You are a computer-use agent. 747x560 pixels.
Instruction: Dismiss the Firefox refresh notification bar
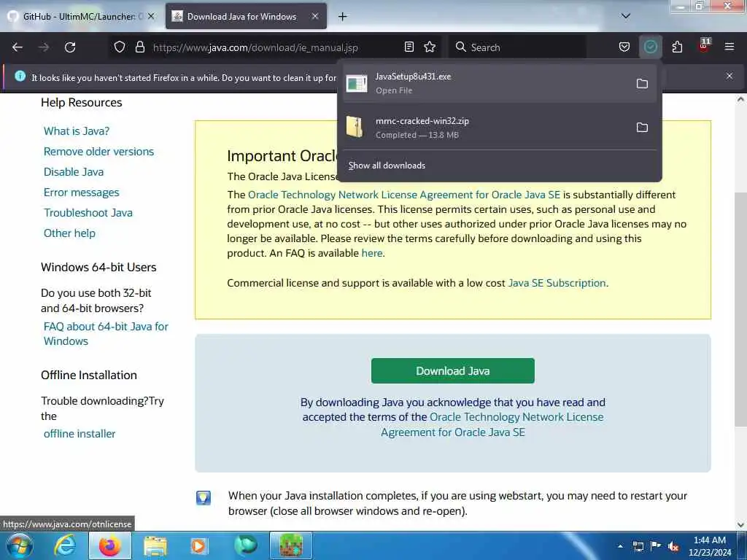[729, 76]
